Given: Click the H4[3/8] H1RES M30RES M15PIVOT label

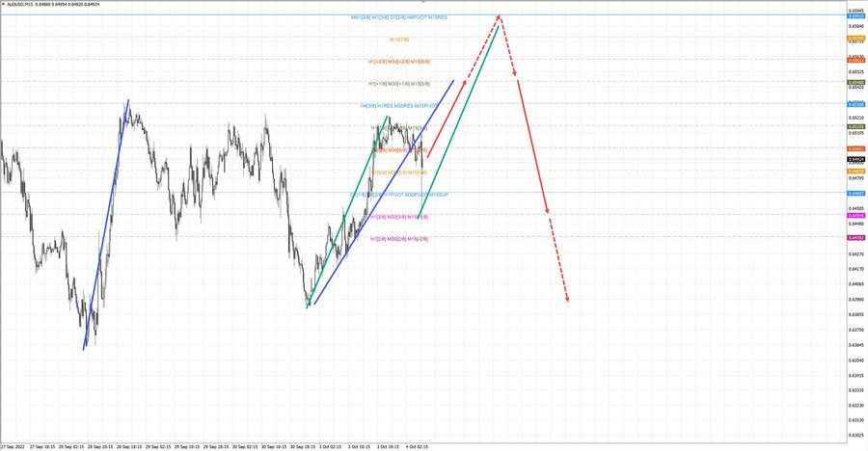Looking at the screenshot, I should 398,106.
